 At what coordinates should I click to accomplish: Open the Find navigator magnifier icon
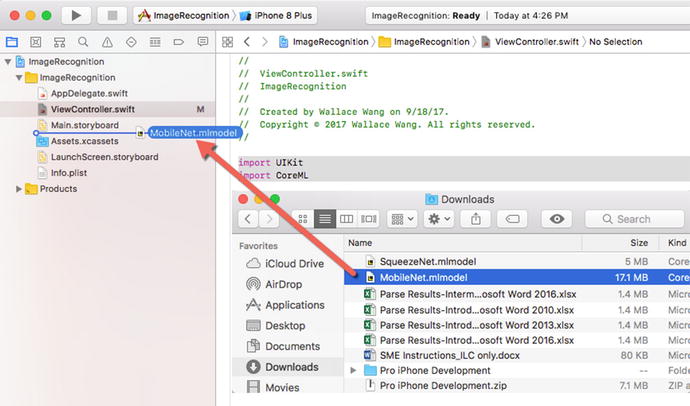[x=83, y=42]
